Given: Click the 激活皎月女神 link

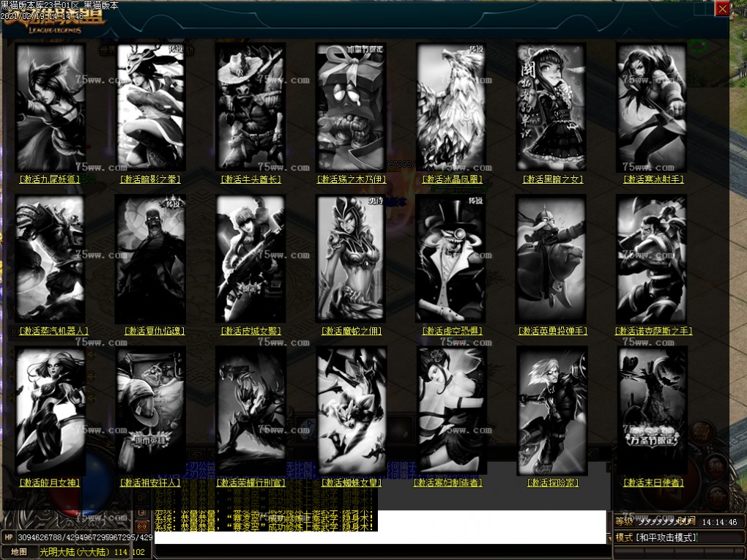Looking at the screenshot, I should pos(50,482).
